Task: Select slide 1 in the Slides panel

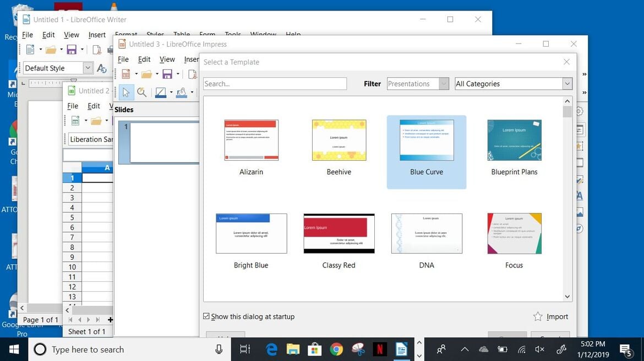Action: [x=160, y=142]
